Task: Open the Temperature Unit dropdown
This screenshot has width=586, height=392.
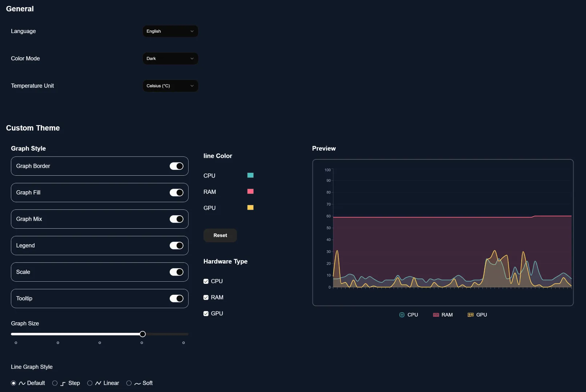Action: click(x=170, y=86)
